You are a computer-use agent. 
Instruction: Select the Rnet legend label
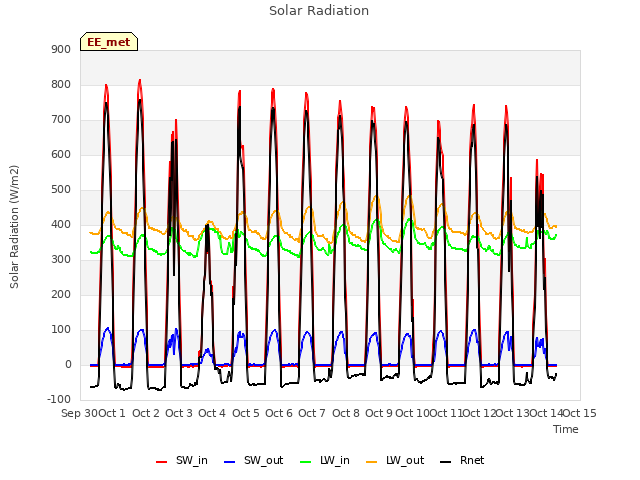pos(472,460)
